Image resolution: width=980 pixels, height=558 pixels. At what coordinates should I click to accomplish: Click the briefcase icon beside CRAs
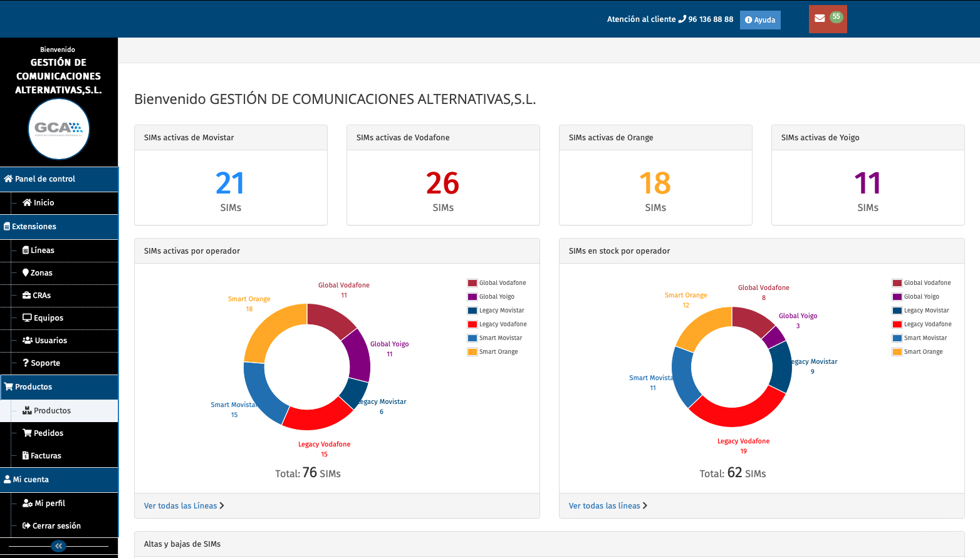point(27,295)
